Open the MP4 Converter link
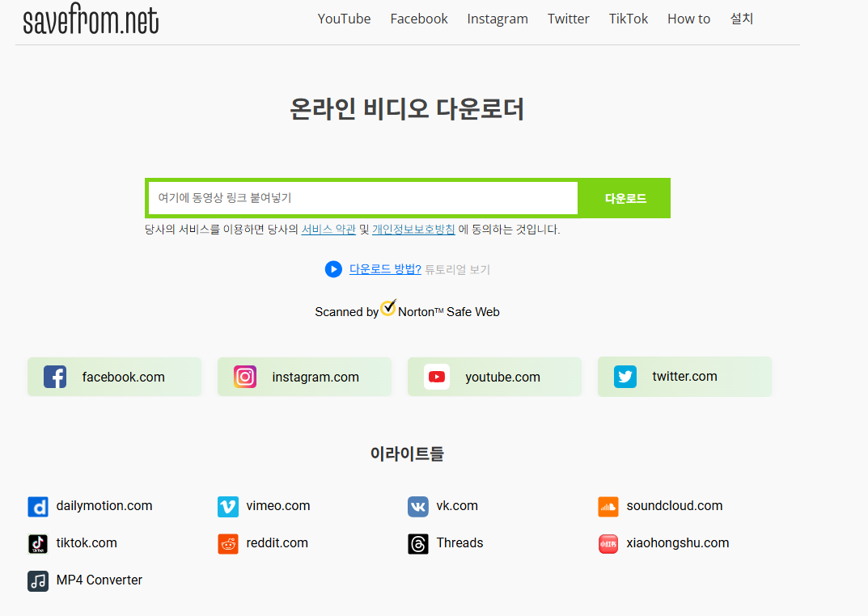The image size is (868, 616). 99,580
